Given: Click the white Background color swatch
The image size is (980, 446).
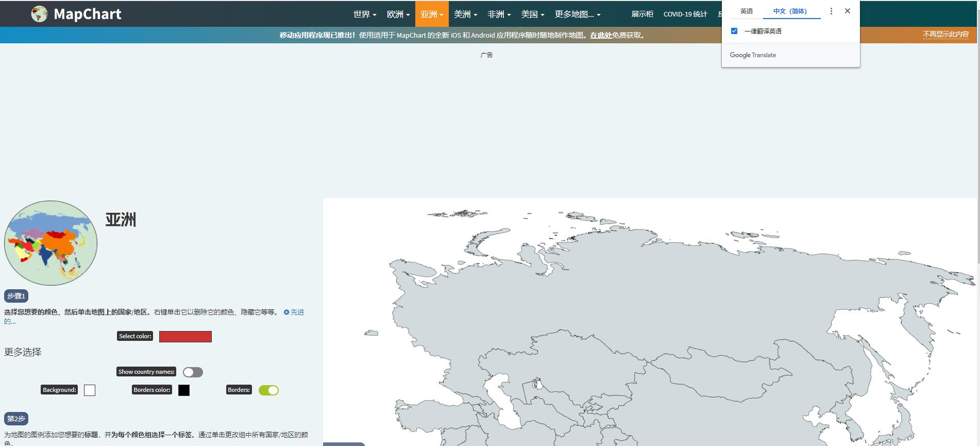Looking at the screenshot, I should click(x=90, y=390).
